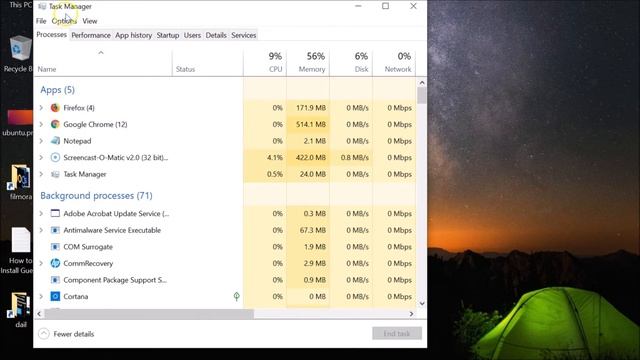Viewport: 640px width, 360px height.
Task: Open the File menu
Action: tap(41, 21)
